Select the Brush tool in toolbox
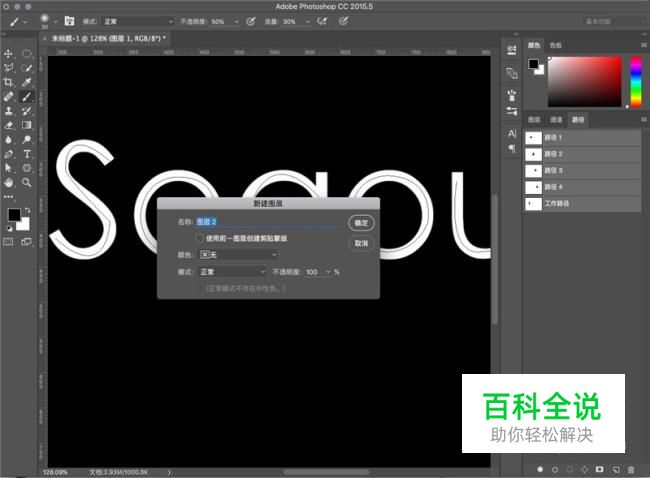 pos(27,97)
